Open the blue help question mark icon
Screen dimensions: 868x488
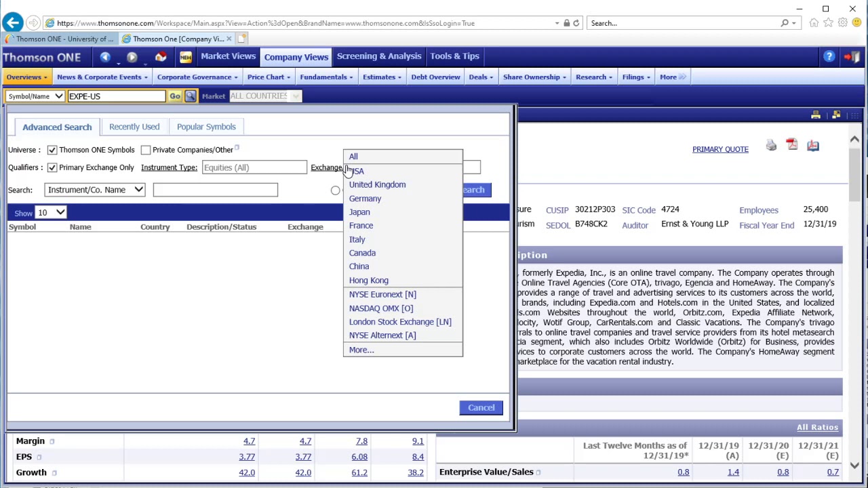click(x=829, y=57)
